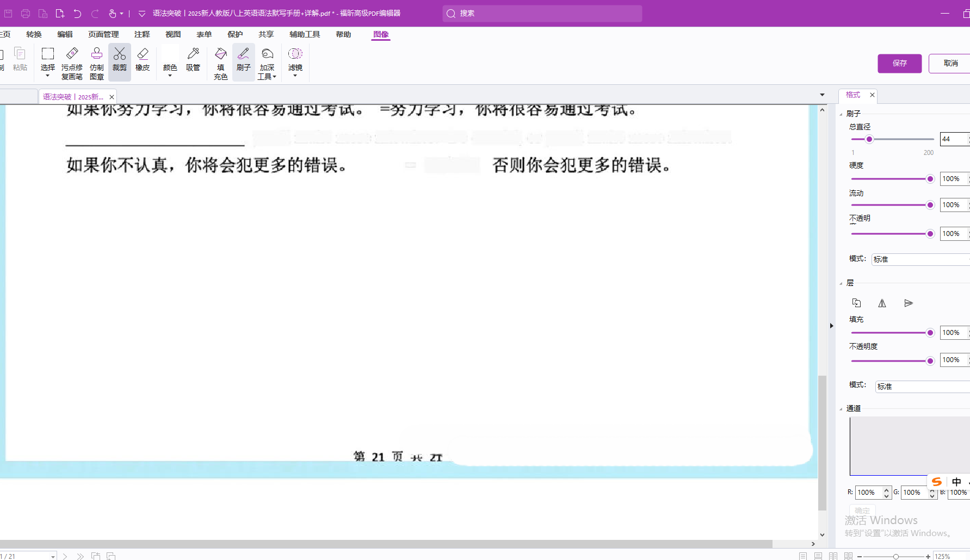970x560 pixels.
Task: Choose the Brush (刷子) tool
Action: coord(243,60)
